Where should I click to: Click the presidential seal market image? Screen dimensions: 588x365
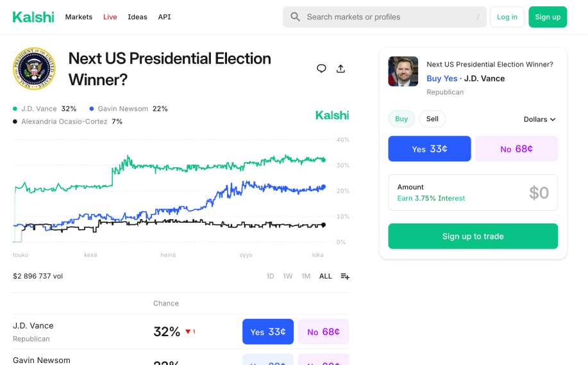point(34,69)
